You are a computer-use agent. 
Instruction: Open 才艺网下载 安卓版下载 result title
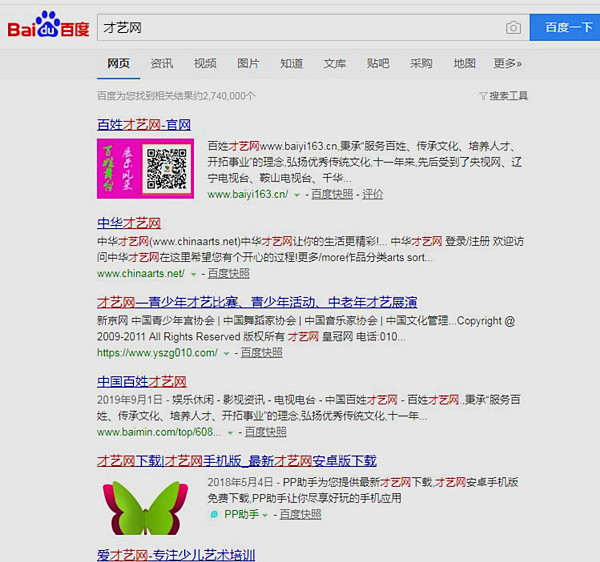coord(237,461)
